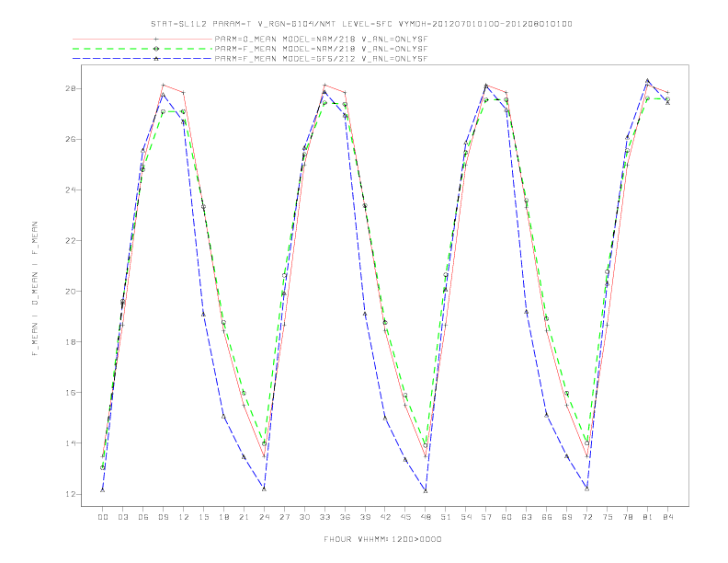Click x-axis forecast hour label 12
The width and height of the screenshot is (728, 563).
click(184, 517)
